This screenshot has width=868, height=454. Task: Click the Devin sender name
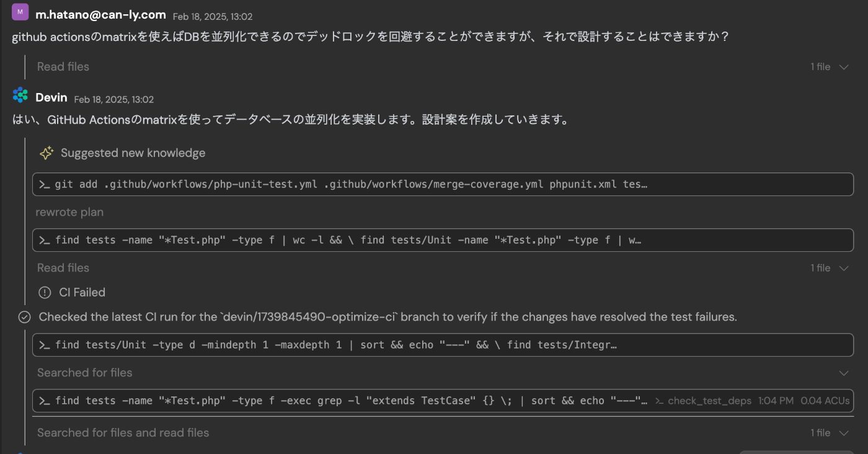[x=51, y=97]
